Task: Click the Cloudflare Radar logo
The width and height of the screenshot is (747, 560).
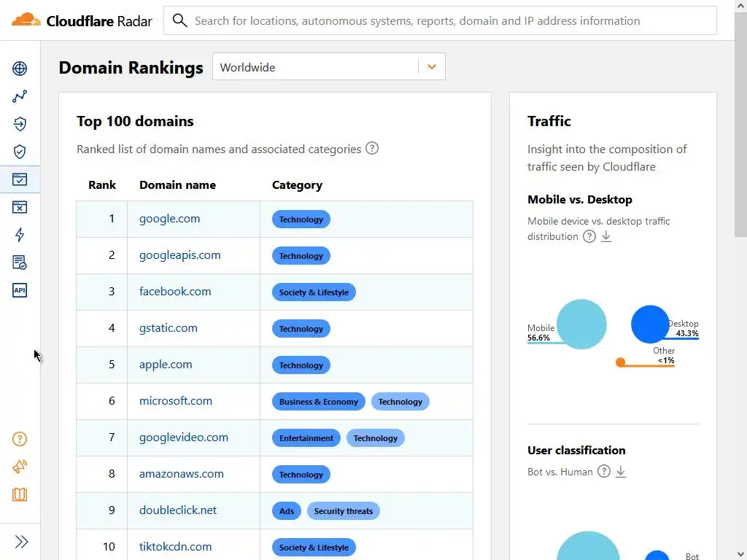Action: (82, 20)
